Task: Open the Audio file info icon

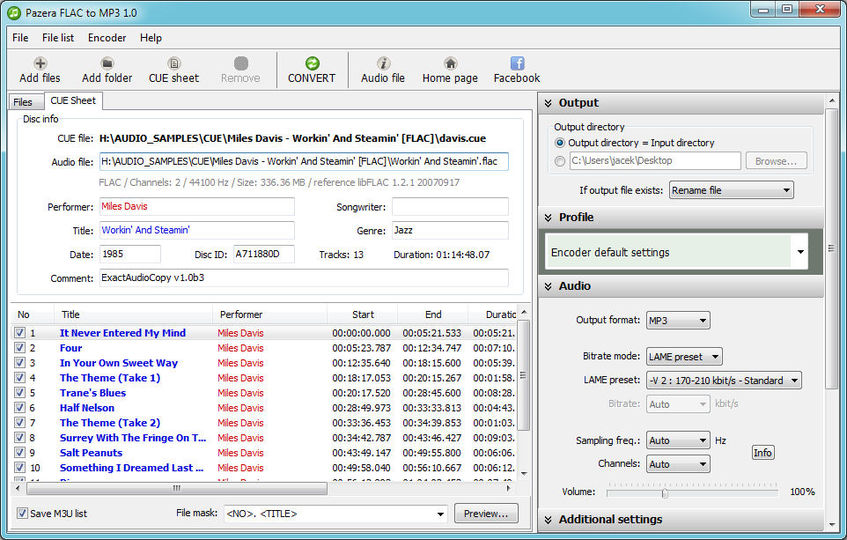Action: coord(383,63)
